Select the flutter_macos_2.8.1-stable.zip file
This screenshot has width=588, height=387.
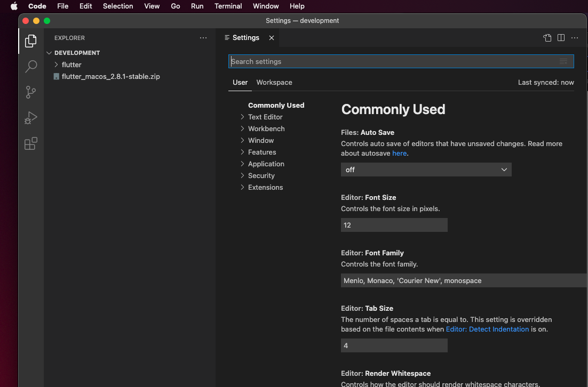pyautogui.click(x=110, y=76)
